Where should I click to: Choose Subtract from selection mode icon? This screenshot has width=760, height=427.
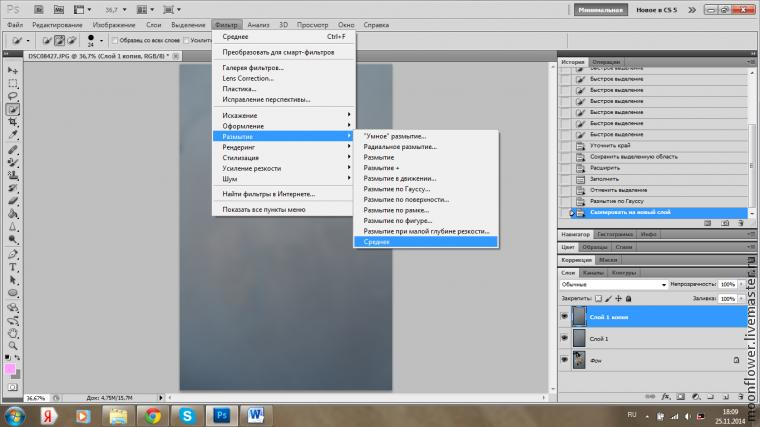tap(71, 41)
